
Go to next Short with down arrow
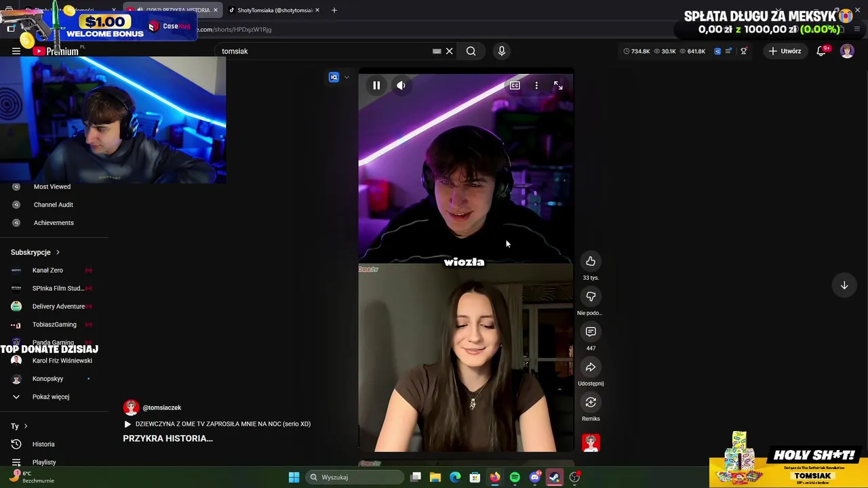[844, 285]
